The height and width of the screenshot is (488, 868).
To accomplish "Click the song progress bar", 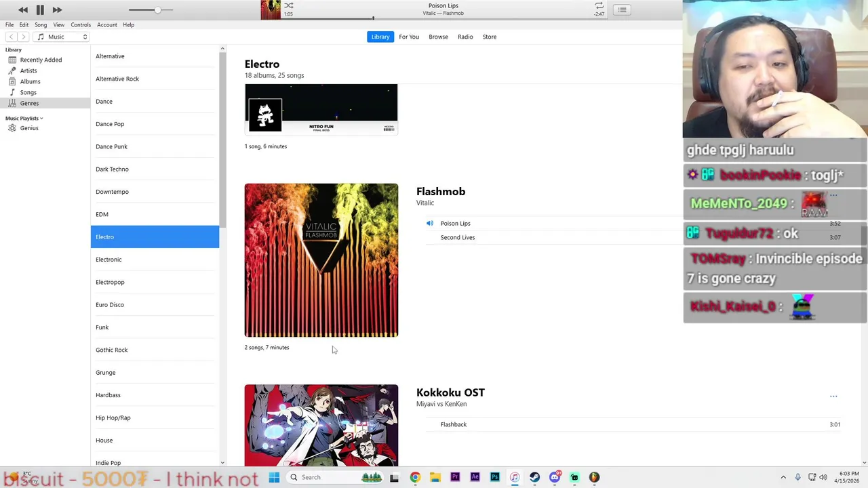I will (x=443, y=18).
